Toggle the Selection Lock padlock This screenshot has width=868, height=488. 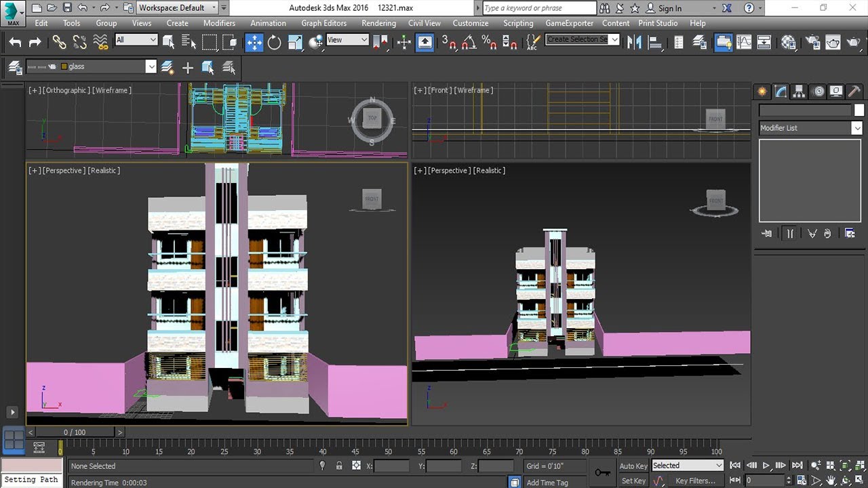339,466
